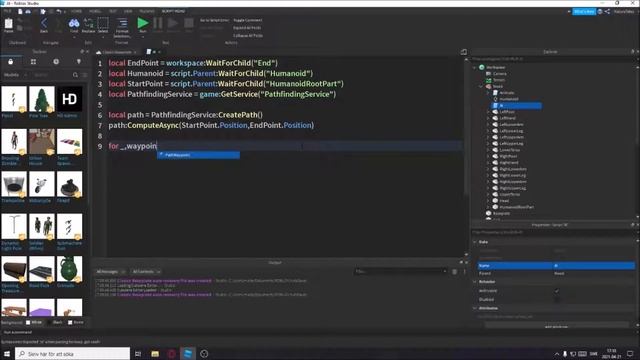The height and width of the screenshot is (360, 640).
Task: Switch to the PLUGINS ribbon tab
Action: (147, 11)
